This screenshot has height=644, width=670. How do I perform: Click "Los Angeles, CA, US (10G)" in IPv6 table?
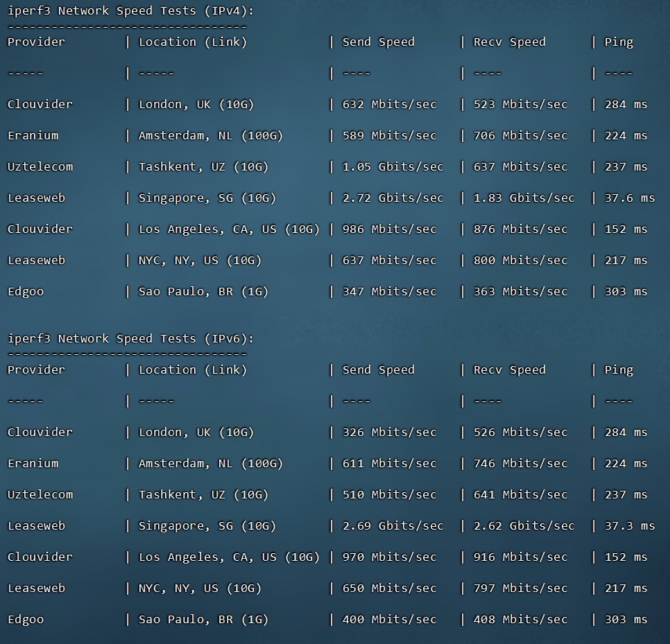coord(229,557)
